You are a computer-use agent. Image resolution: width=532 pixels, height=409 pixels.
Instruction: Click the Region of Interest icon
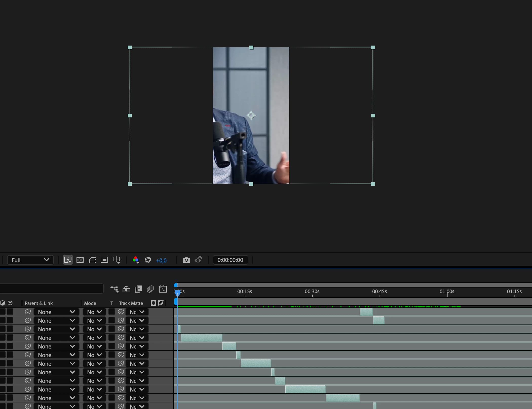point(104,260)
